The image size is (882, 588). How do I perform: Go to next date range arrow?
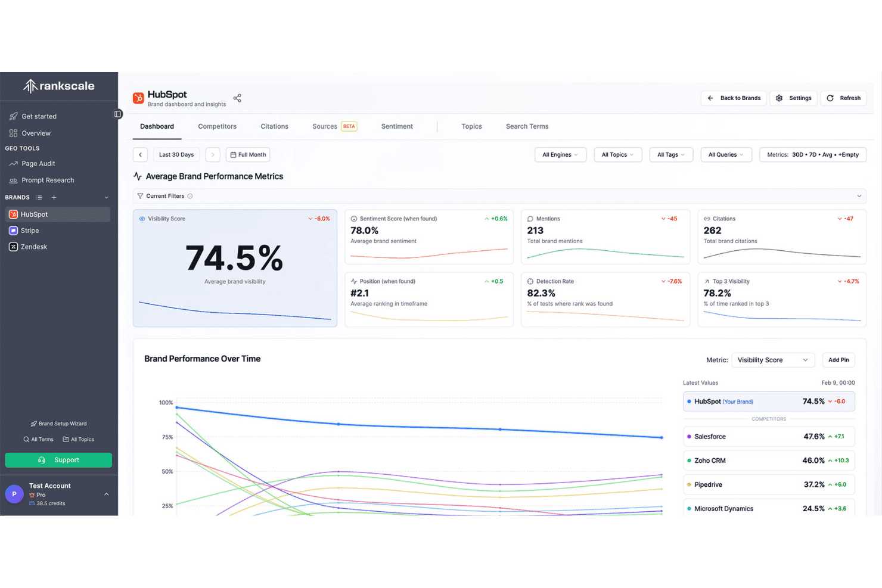(x=213, y=155)
